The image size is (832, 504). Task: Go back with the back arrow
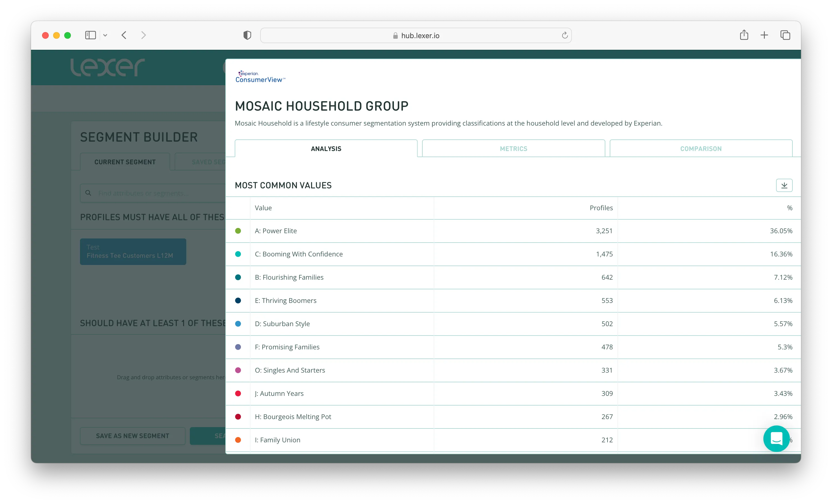pyautogui.click(x=124, y=35)
